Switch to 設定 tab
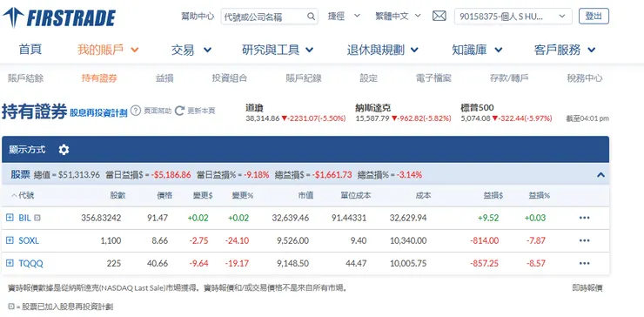Screen dimensions: 644x317 point(368,78)
